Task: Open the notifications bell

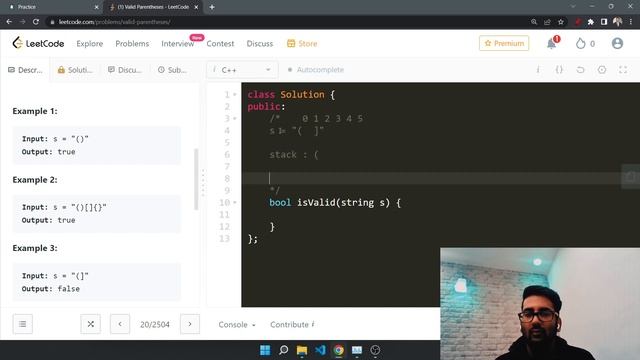Action: click(x=551, y=43)
